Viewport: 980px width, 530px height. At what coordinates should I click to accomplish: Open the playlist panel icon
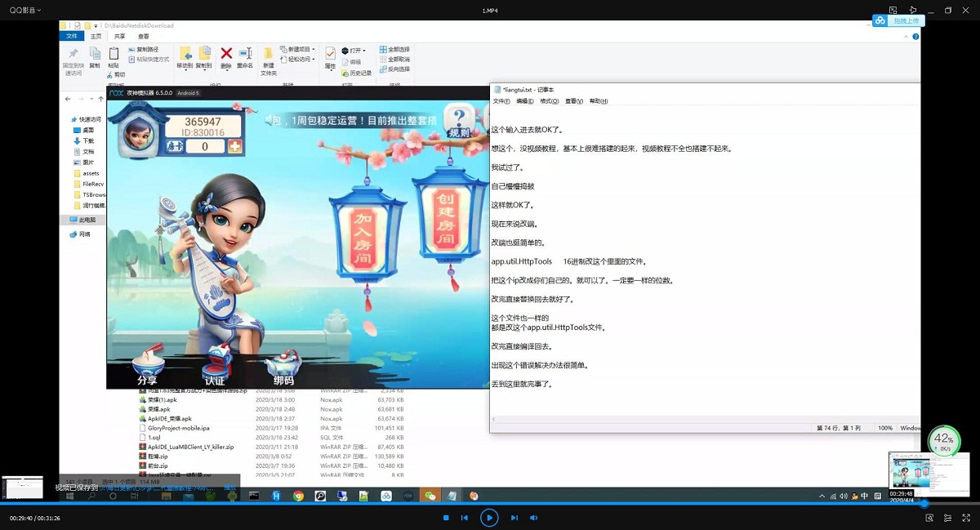[x=947, y=518]
